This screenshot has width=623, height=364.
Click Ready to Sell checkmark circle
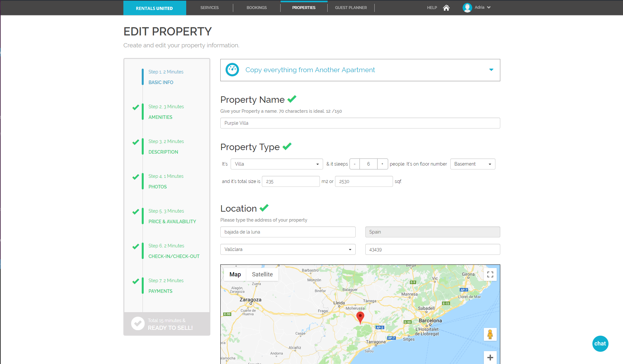click(138, 323)
